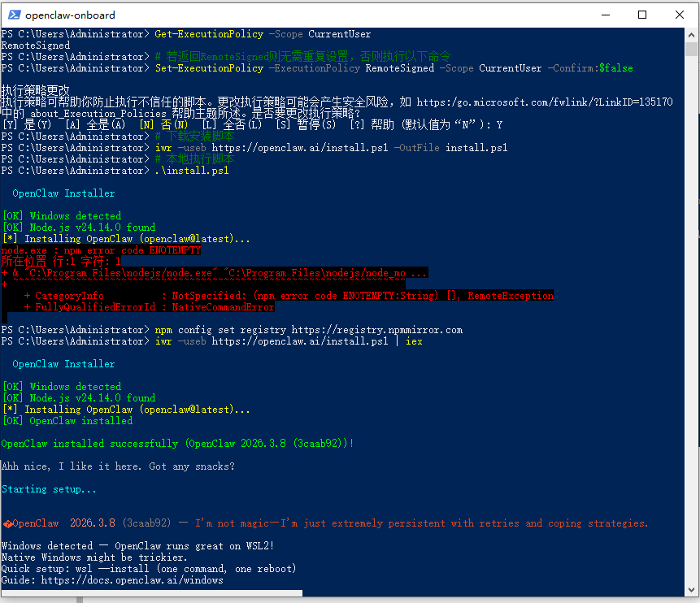
Task: Click the '[A] 全是(A)' option text
Action: click(x=95, y=124)
